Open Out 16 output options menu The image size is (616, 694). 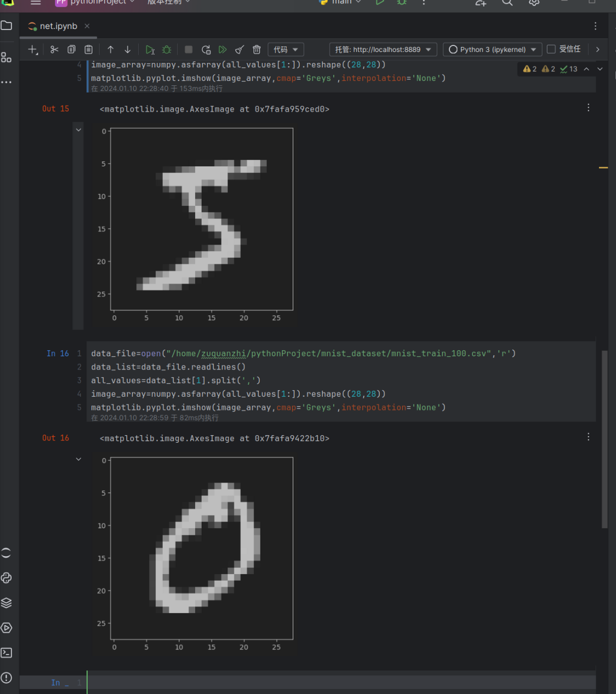(x=588, y=437)
